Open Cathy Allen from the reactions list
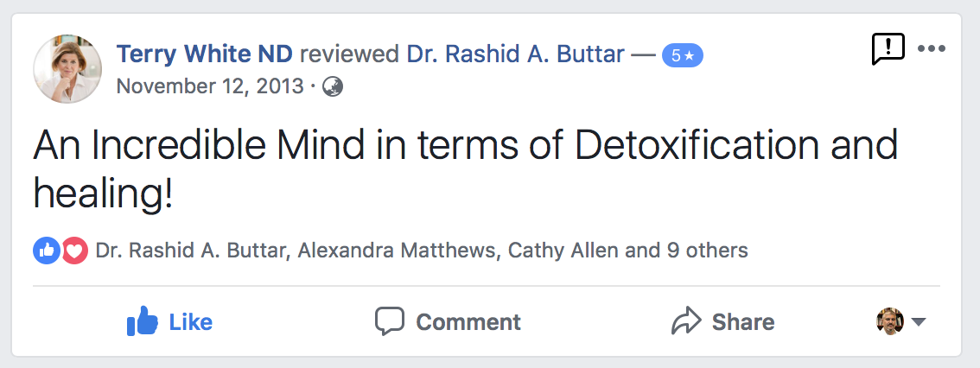Viewport: 980px width, 368px height. (x=563, y=251)
